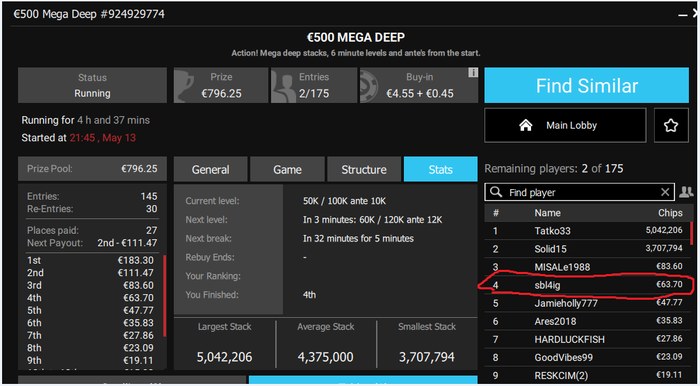Click the magnifier icon in Find player

496,192
